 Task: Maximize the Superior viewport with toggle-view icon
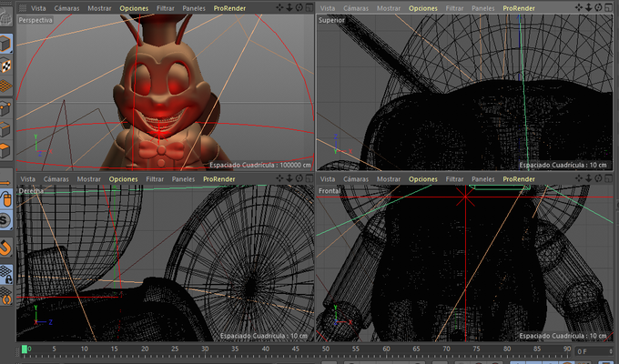609,7
